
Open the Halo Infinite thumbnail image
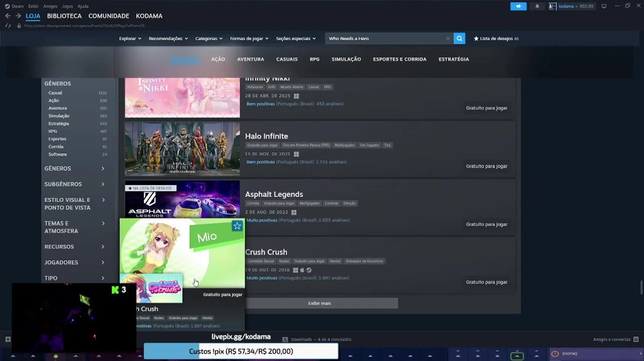coord(182,148)
